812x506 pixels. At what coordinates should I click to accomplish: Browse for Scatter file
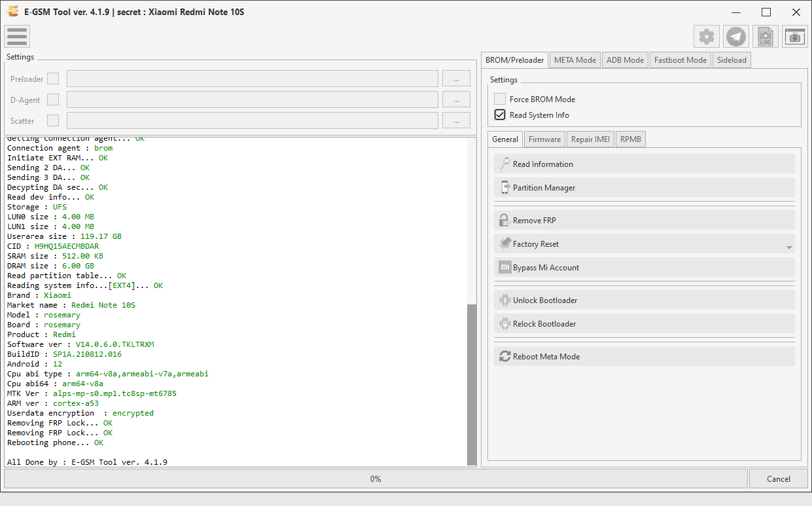coord(456,120)
